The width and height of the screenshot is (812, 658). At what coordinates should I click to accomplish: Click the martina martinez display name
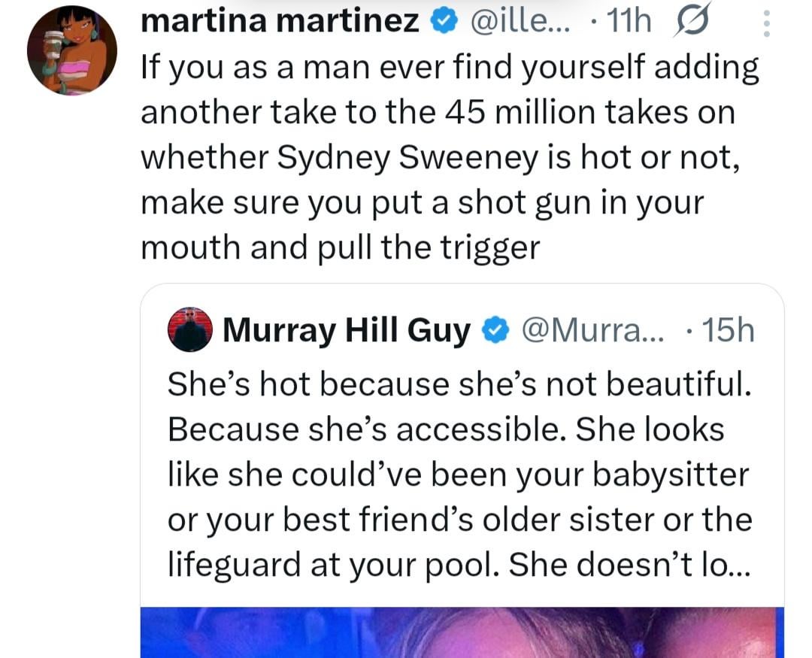point(280,23)
